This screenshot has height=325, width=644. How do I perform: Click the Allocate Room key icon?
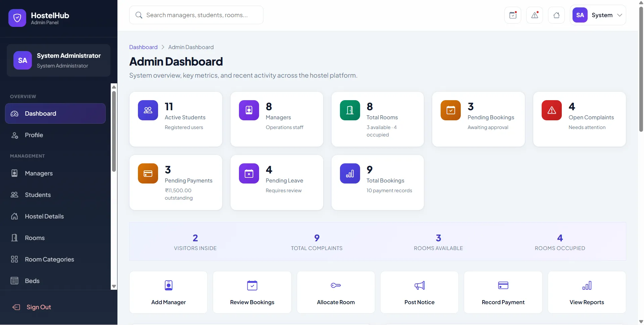336,285
